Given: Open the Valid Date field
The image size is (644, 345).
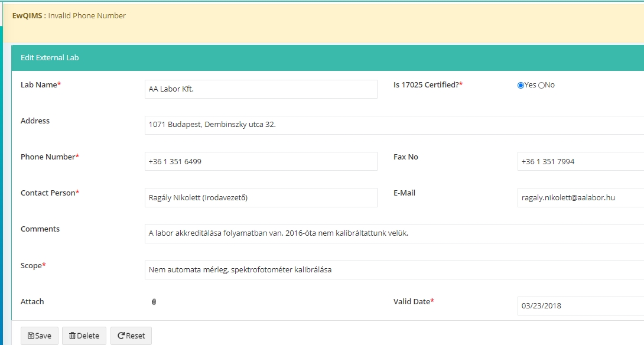Looking at the screenshot, I should point(581,306).
